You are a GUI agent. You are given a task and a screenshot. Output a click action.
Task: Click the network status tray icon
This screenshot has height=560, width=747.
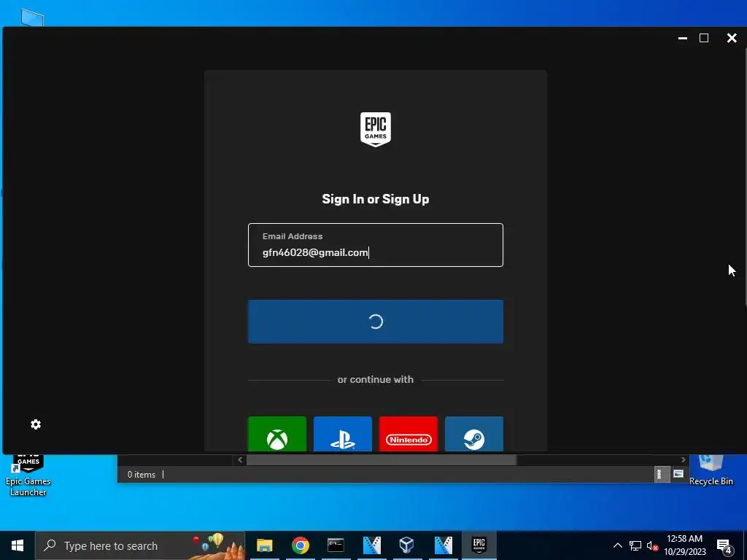pos(635,545)
